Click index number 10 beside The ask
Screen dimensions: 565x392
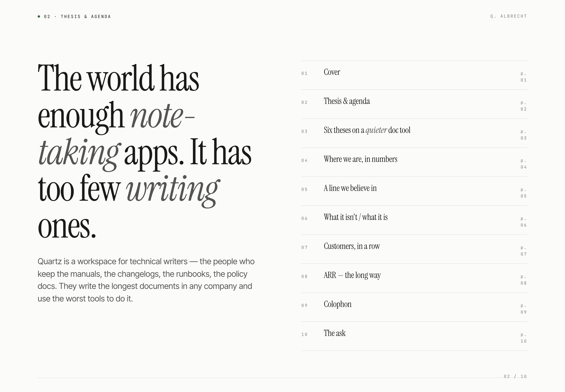[x=304, y=334]
